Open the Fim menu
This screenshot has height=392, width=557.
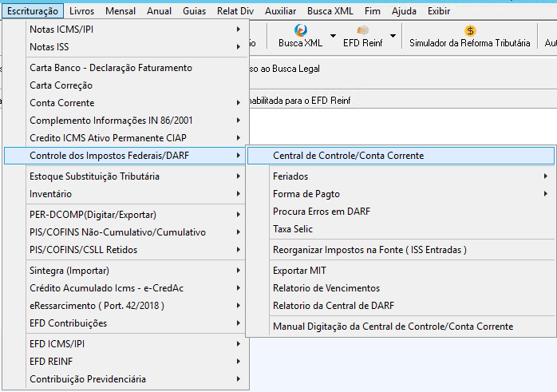373,11
